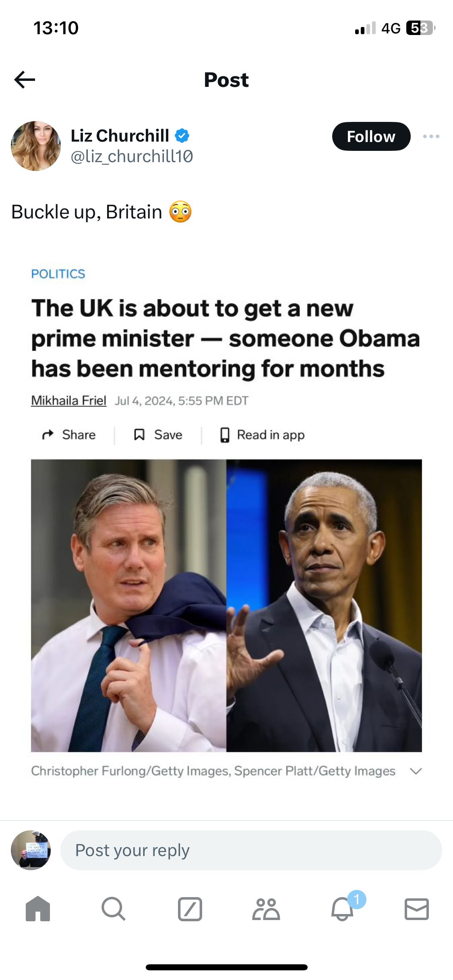Open the Messages envelope icon
The image size is (453, 980).
(417, 909)
